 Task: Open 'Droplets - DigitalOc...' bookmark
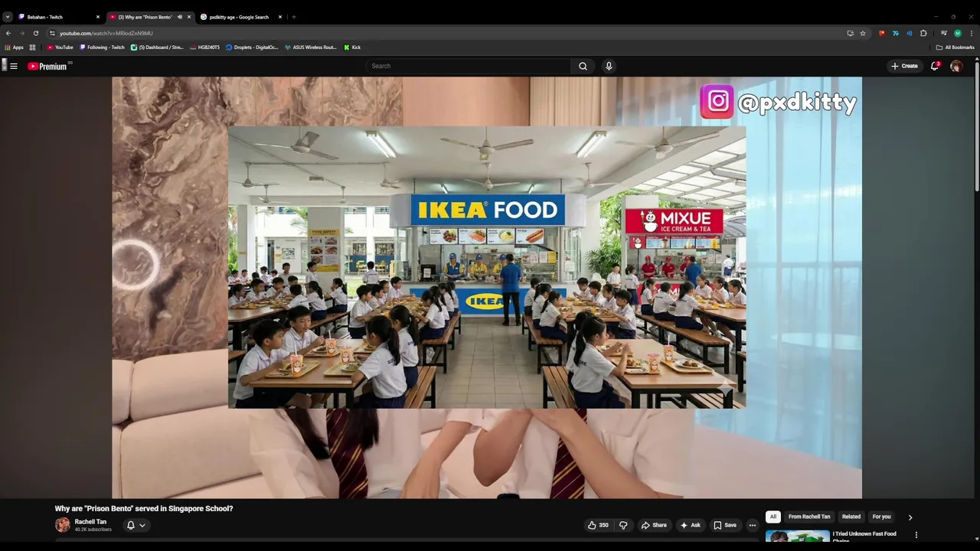pos(252,47)
